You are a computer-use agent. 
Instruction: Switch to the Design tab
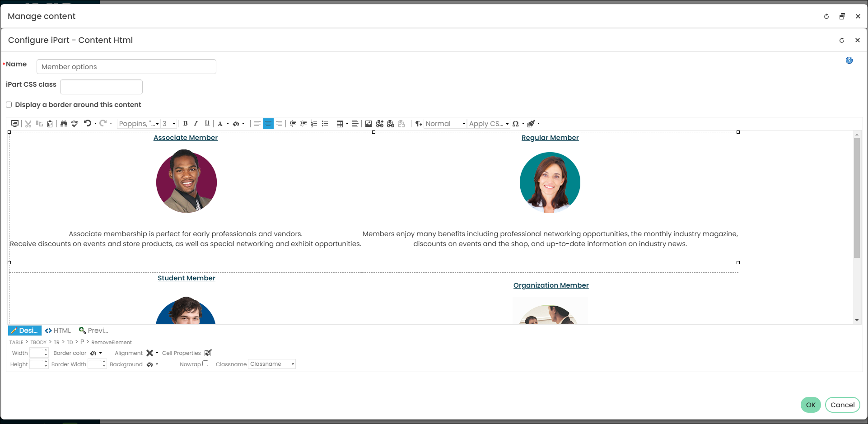pyautogui.click(x=25, y=331)
